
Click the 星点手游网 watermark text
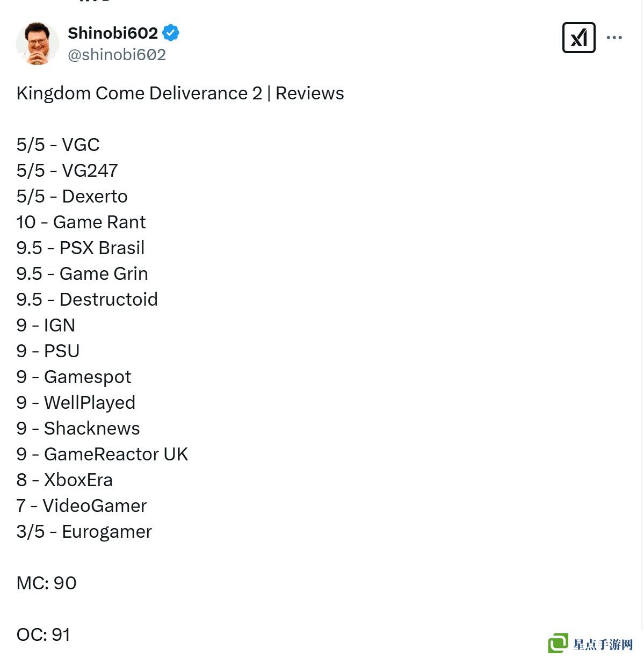point(603,644)
